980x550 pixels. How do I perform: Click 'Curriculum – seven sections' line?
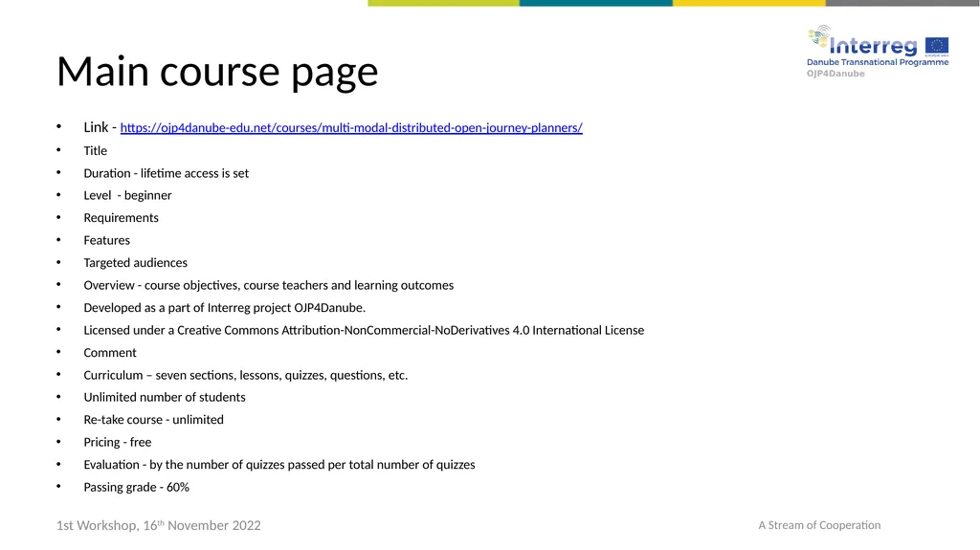[x=246, y=376]
